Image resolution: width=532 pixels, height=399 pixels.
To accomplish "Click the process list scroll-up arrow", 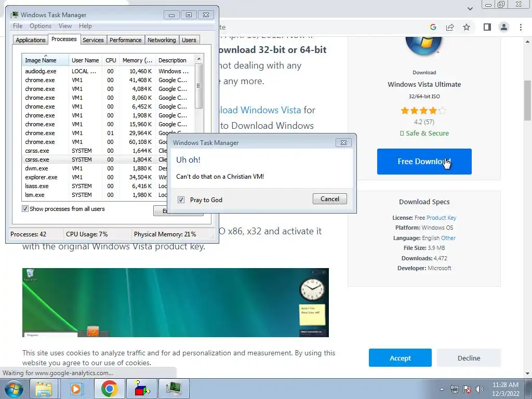I will pos(199,59).
